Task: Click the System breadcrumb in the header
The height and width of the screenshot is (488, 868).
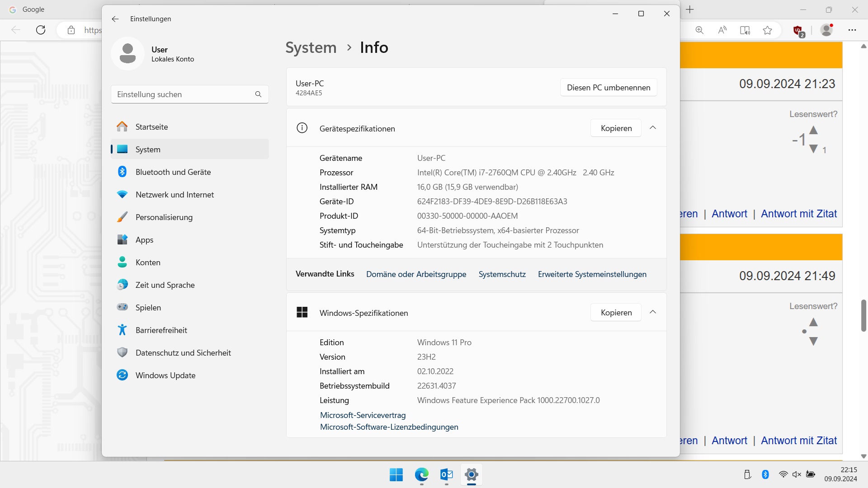Action: [x=311, y=47]
